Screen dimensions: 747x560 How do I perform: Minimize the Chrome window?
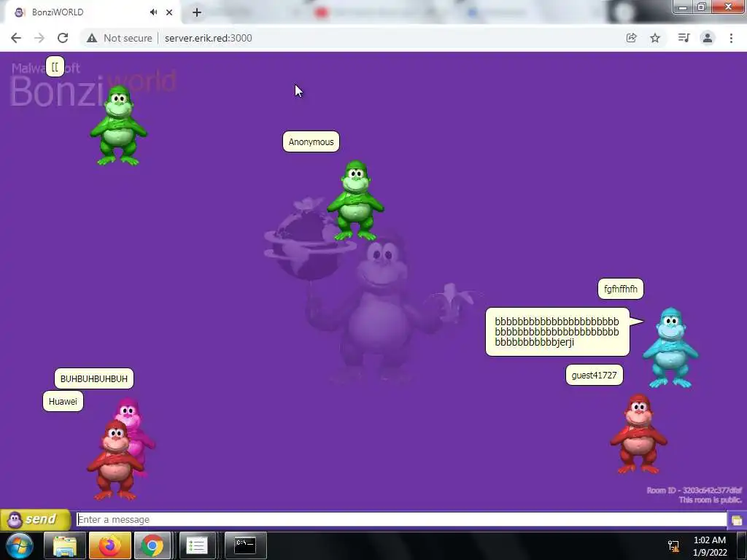[x=683, y=7]
